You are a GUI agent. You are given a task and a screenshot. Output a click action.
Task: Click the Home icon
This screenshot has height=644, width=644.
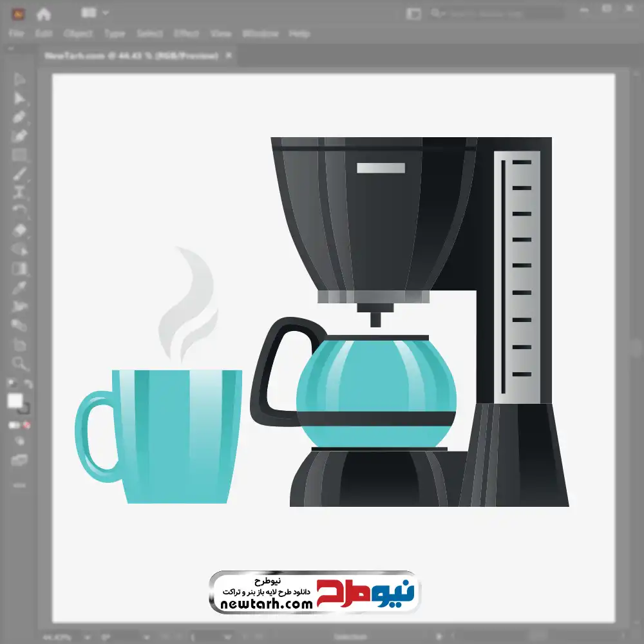pyautogui.click(x=43, y=14)
